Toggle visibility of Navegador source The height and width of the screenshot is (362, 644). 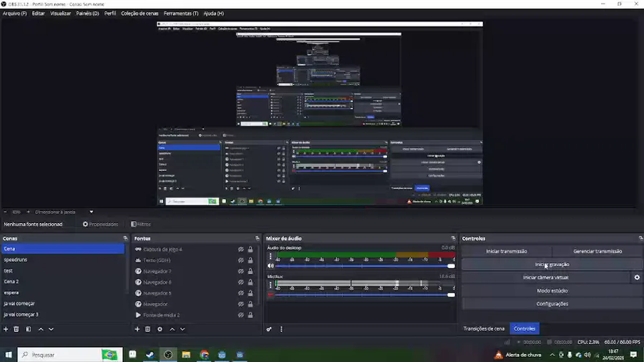tap(240, 304)
